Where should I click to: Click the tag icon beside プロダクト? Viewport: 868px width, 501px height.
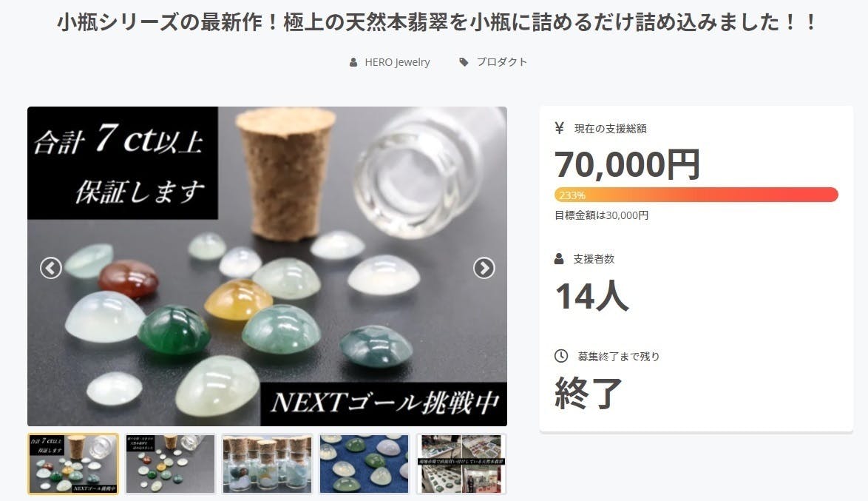464,62
